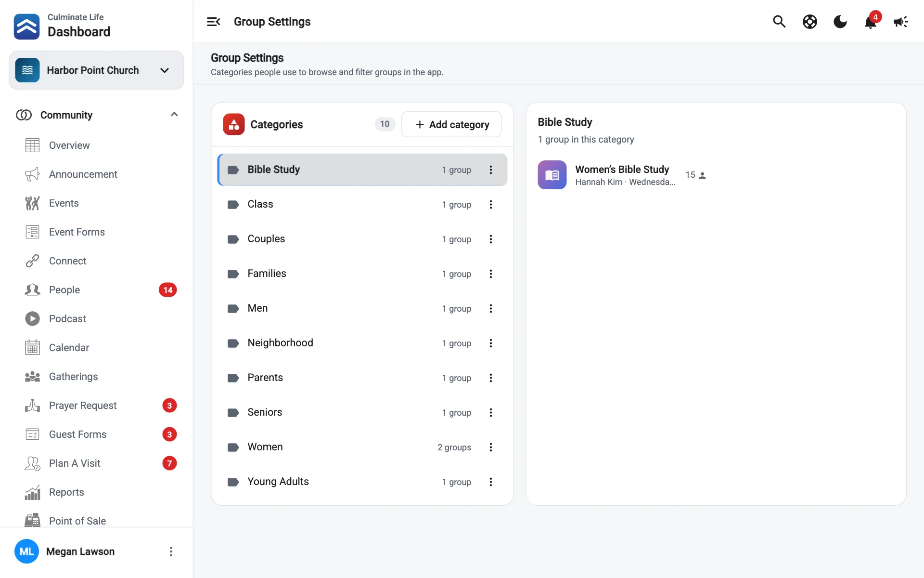Click the Guest Forms icon
The image size is (924, 578).
click(32, 434)
